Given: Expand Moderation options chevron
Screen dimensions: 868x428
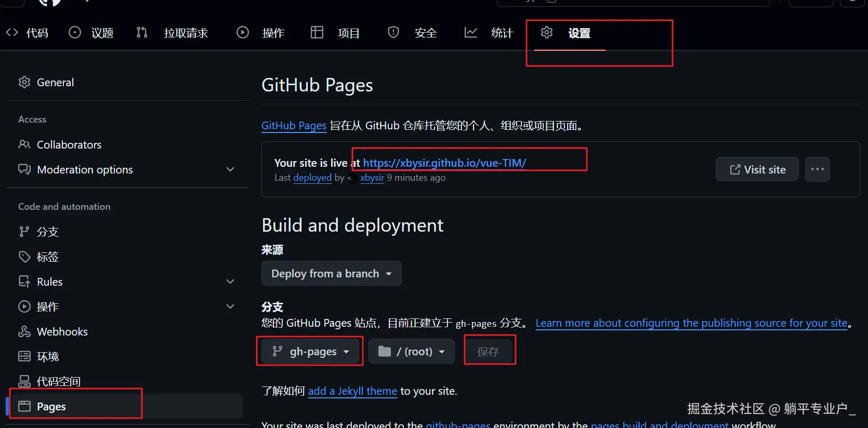Looking at the screenshot, I should [230, 169].
